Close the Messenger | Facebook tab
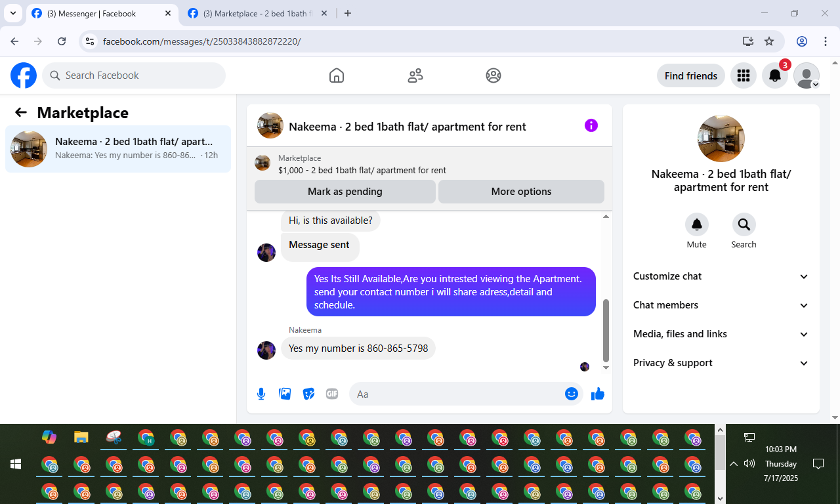 pos(169,13)
